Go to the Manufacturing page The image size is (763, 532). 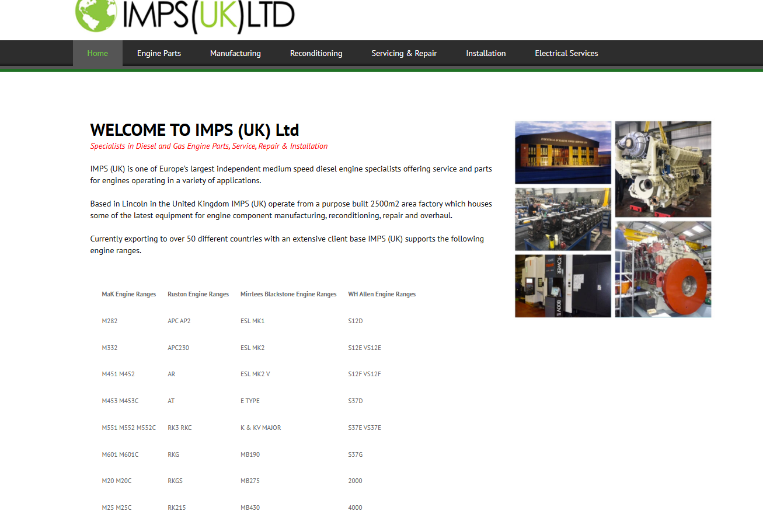tap(235, 53)
